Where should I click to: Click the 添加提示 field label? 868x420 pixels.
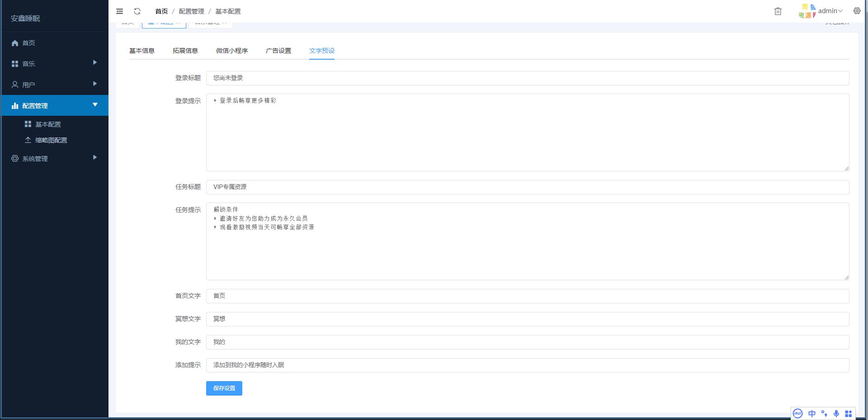pos(188,365)
